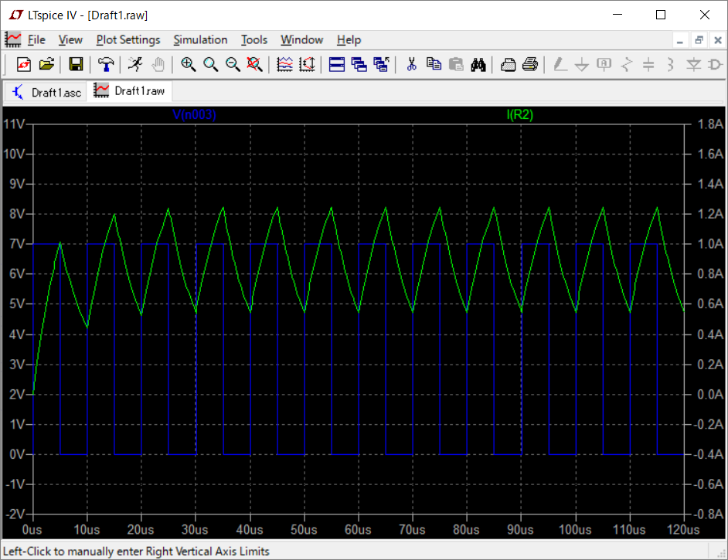Screen dimensions: 728x560
Task: Click the blue V(n003) trace label
Action: coord(194,114)
